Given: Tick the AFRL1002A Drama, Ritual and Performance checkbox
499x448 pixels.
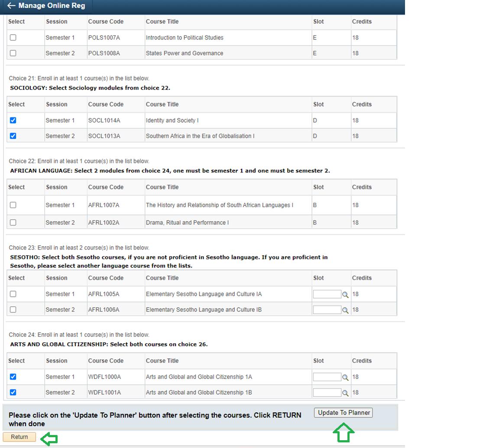Looking at the screenshot, I should tap(13, 223).
